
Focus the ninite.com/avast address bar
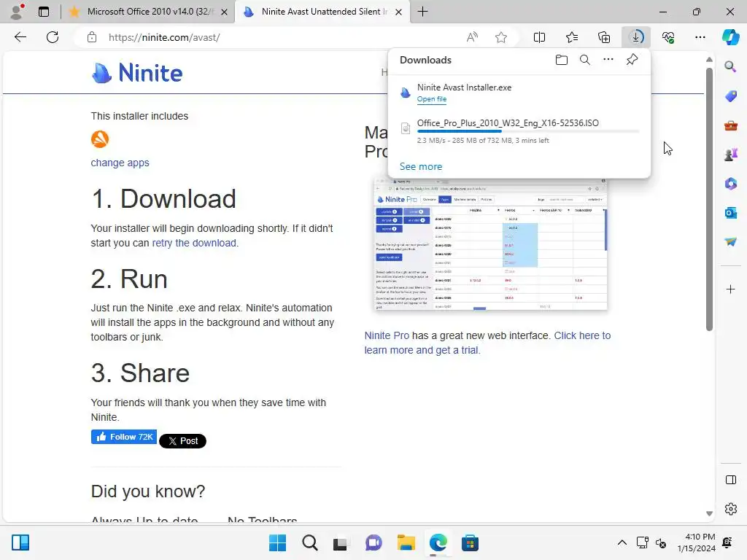(x=281, y=37)
